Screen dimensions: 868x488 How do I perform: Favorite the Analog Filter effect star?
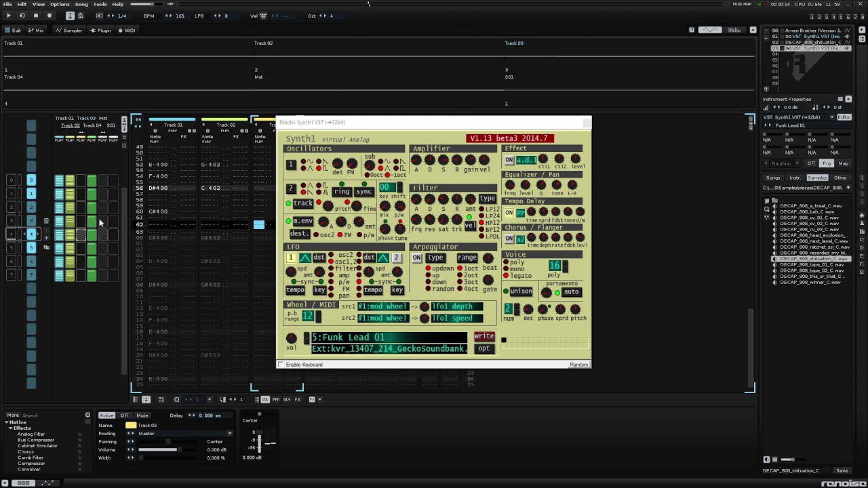pyautogui.click(x=80, y=434)
